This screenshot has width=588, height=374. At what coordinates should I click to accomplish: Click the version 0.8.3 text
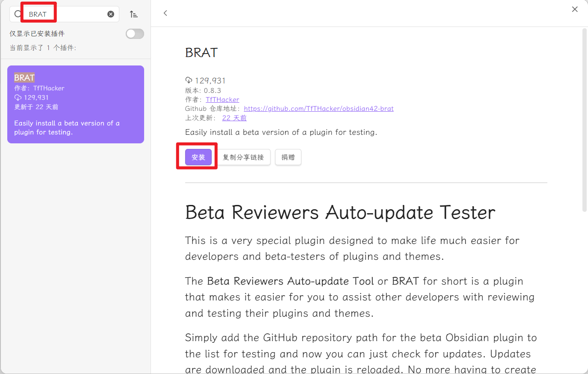coord(203,91)
